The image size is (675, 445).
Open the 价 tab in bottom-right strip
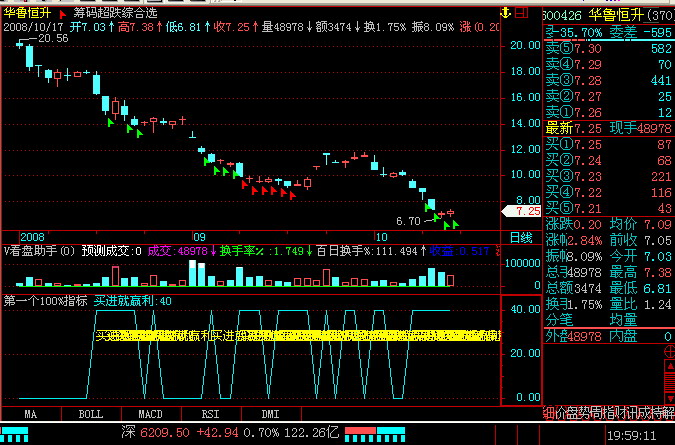[x=560, y=413]
